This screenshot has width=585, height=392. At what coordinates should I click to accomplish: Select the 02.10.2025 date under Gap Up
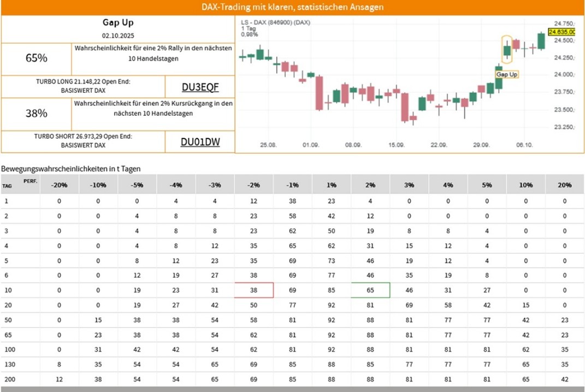[x=118, y=35]
